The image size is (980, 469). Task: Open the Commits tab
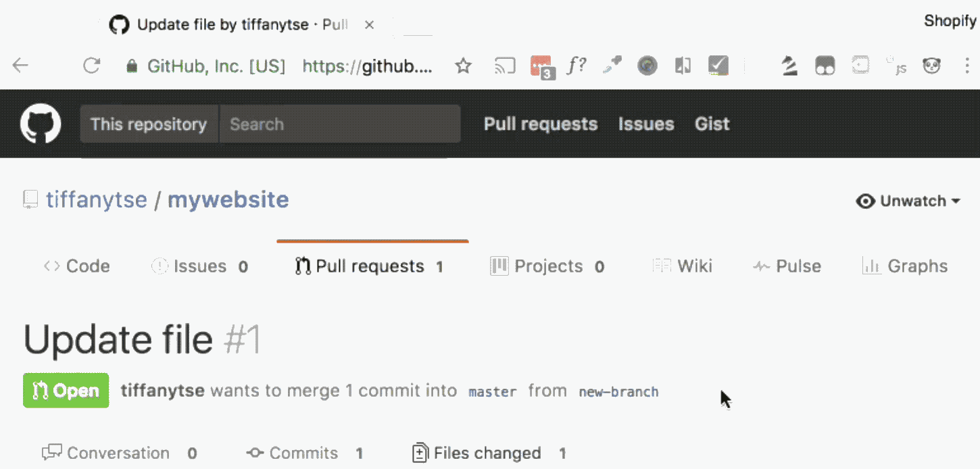pos(303,453)
